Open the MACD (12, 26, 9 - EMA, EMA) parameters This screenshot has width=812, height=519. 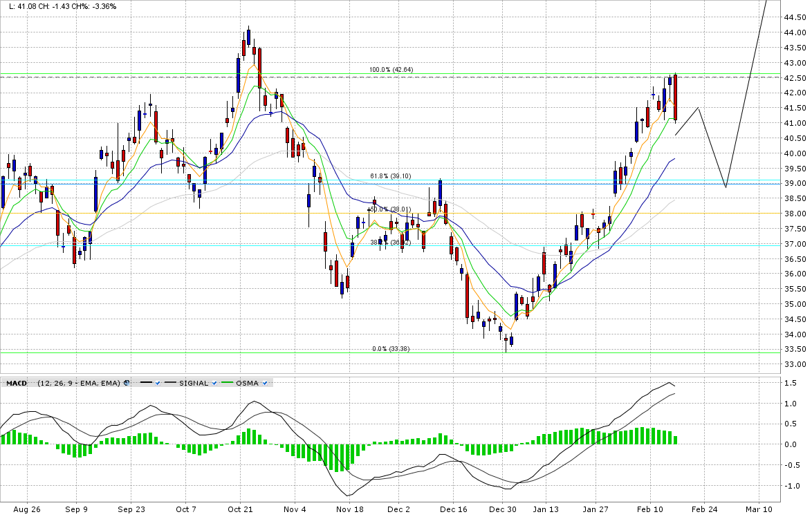(79, 383)
